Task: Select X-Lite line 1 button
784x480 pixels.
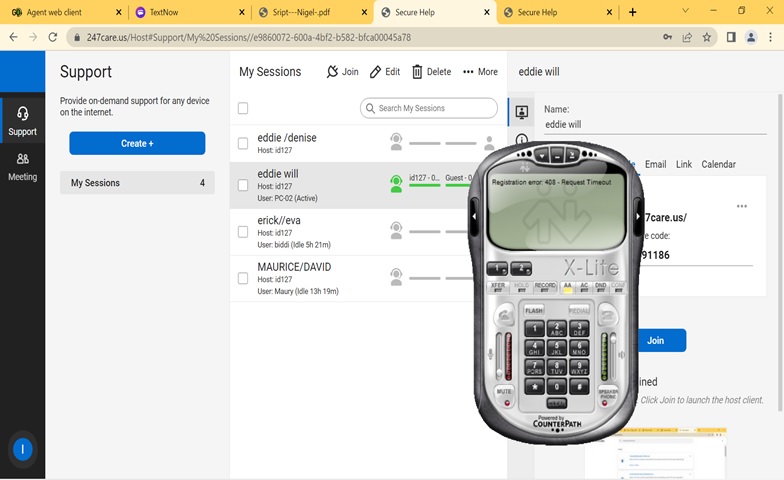Action: (x=497, y=269)
